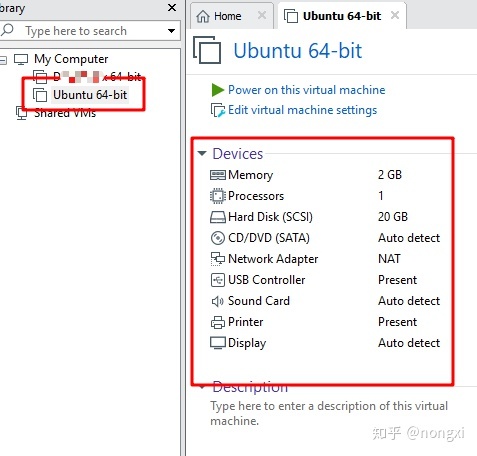Click Present value for Printer

397,322
